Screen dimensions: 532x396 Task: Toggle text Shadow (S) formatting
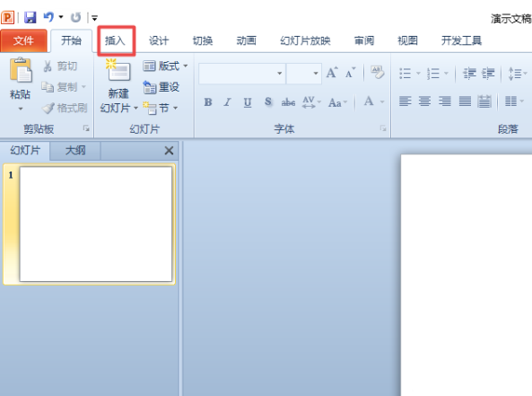pyautogui.click(x=268, y=101)
